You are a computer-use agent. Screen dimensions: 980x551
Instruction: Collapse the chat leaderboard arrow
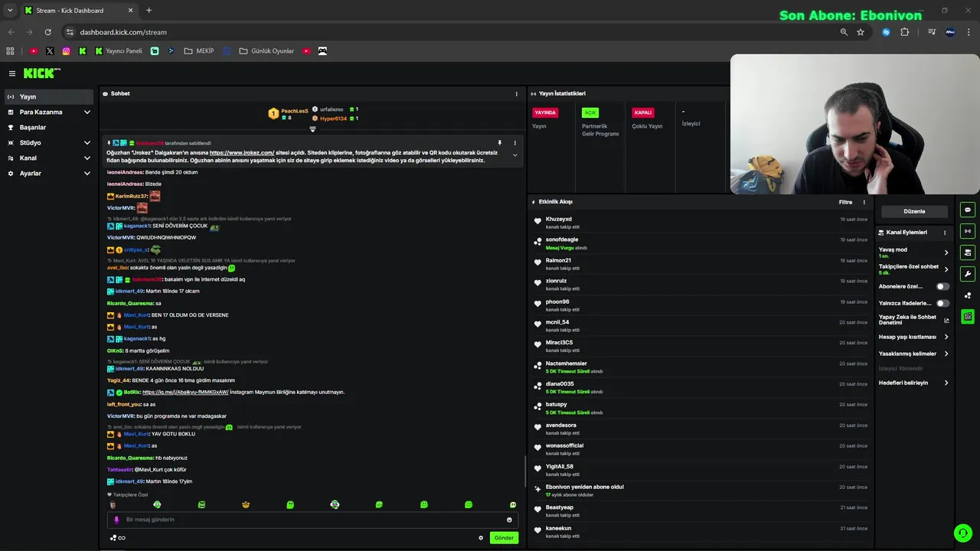point(312,129)
